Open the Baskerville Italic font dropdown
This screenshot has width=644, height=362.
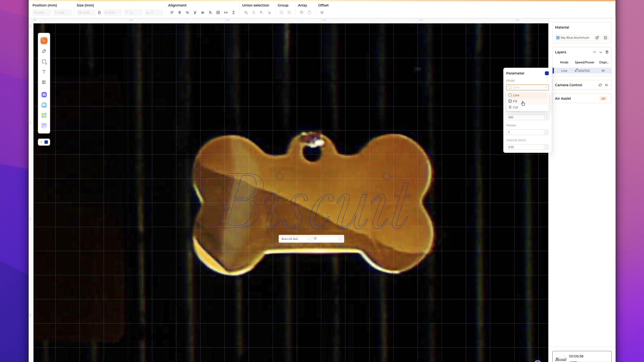coord(295,239)
